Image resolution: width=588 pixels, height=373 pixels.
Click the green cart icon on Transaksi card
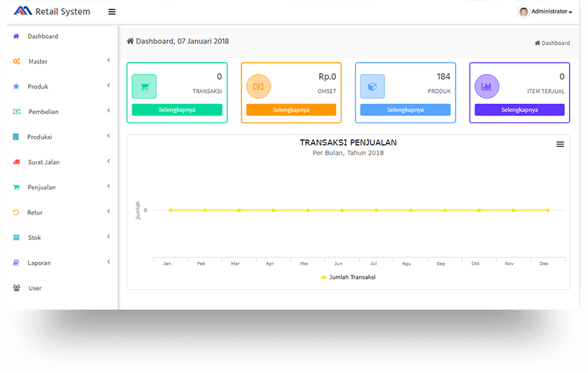tap(144, 87)
